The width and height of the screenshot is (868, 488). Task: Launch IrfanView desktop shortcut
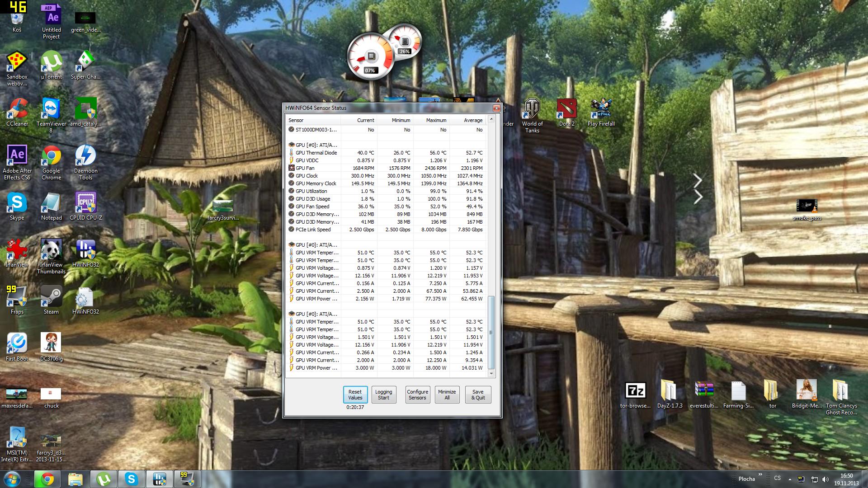click(x=17, y=253)
